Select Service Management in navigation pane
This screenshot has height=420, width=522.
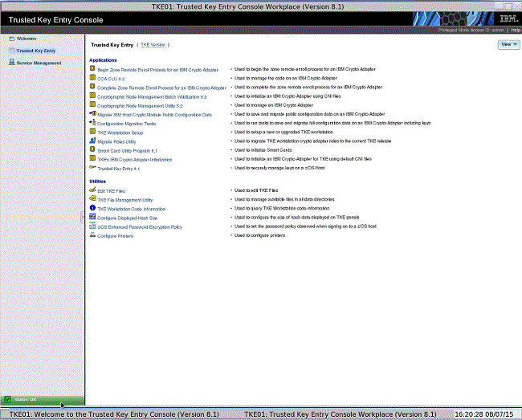click(x=38, y=62)
